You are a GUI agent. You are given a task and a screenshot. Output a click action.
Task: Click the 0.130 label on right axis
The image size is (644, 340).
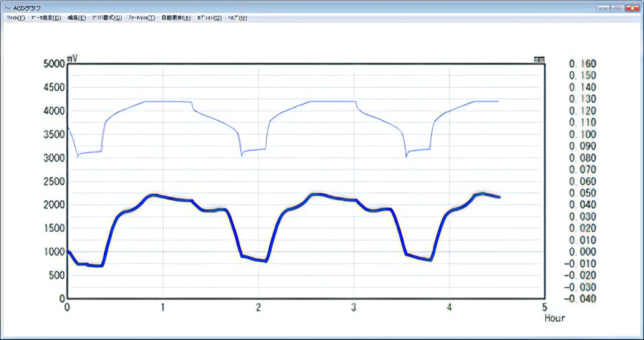582,99
